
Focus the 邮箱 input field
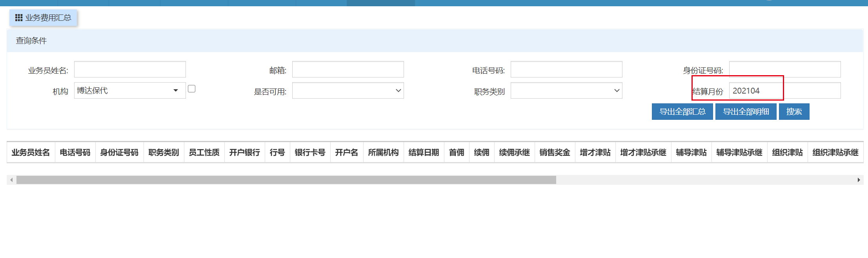(x=348, y=69)
